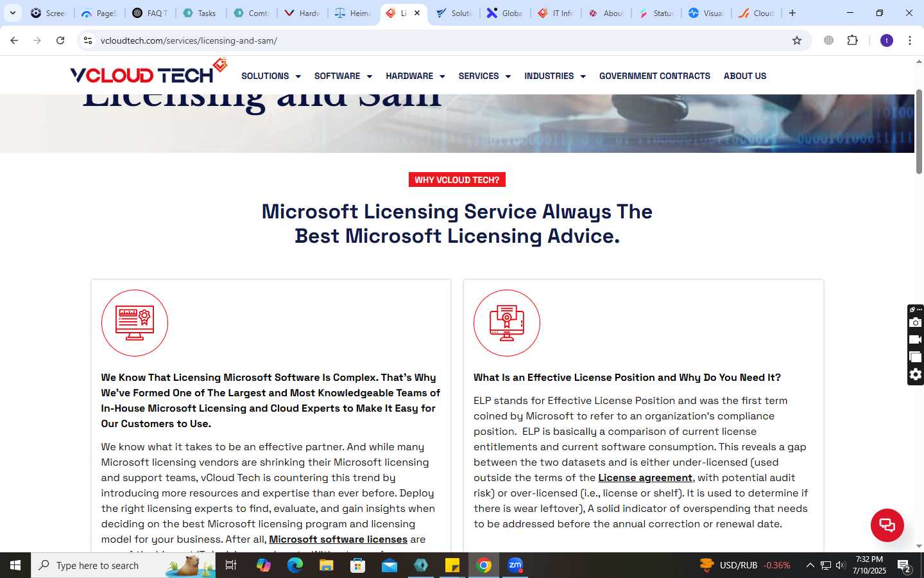Viewport: 924px width, 578px height.
Task: Click the vCloud Tech logo
Action: (x=148, y=72)
